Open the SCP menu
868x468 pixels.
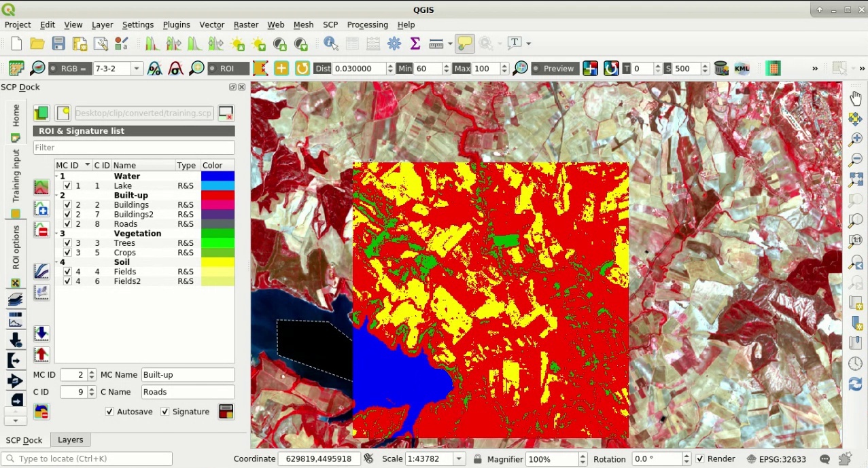[x=330, y=24]
